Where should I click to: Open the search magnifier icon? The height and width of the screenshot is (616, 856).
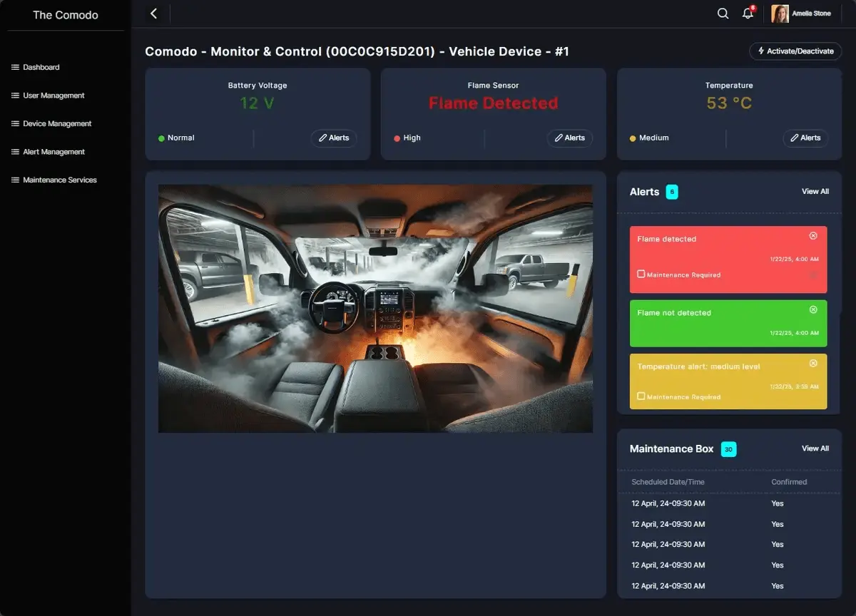(x=723, y=14)
